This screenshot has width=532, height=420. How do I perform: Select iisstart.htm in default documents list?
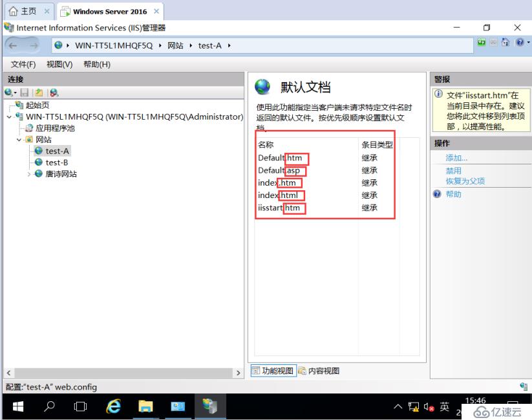[x=279, y=208]
